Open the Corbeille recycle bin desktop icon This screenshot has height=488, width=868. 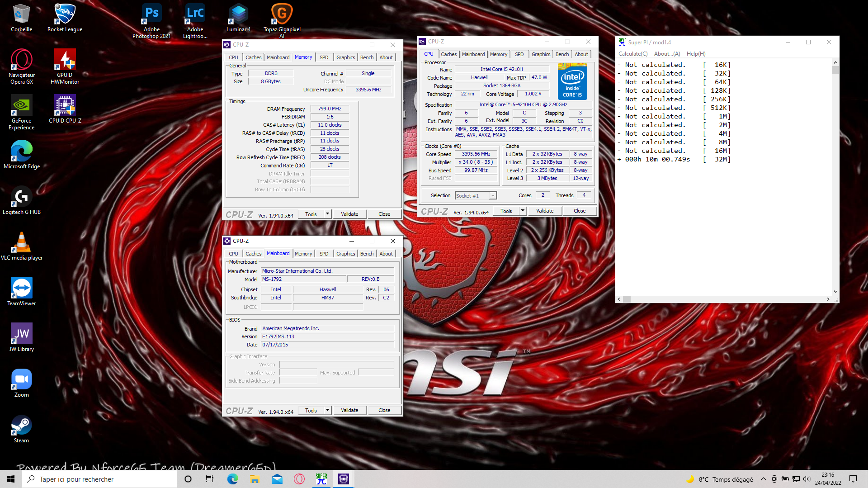(21, 18)
